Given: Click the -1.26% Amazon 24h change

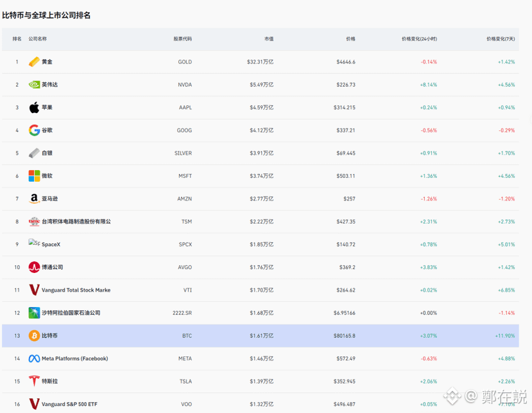Looking at the screenshot, I should 429,198.
